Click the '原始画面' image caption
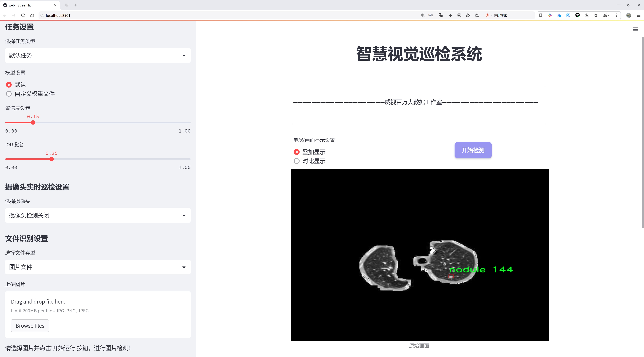This screenshot has width=644, height=357. click(419, 346)
